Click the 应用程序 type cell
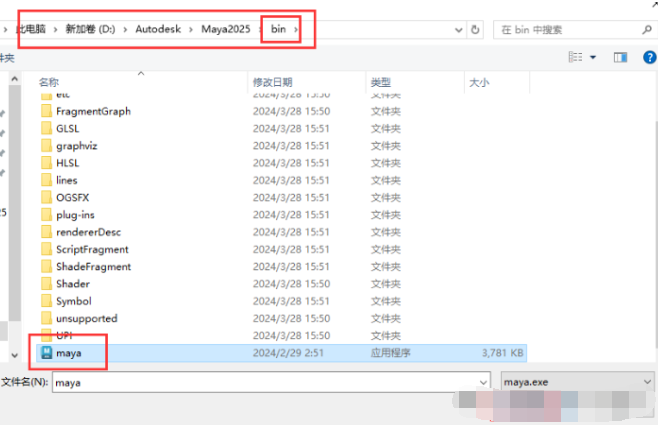The image size is (658, 425). 390,353
